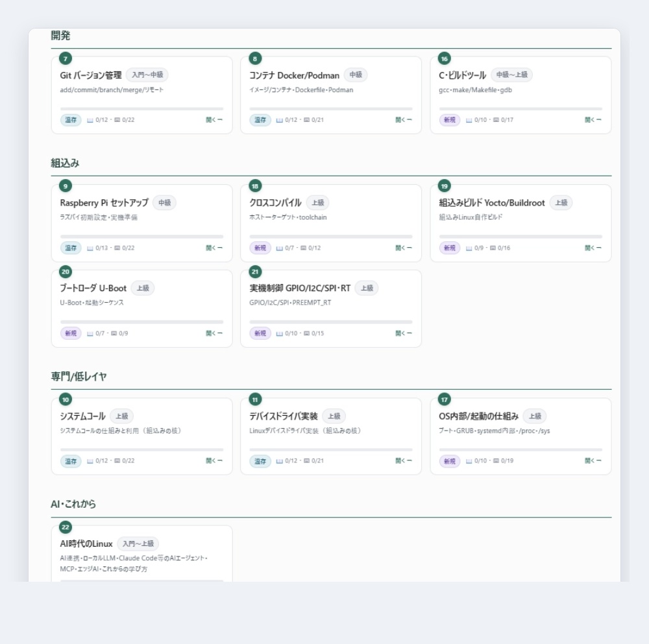Click the book icon on Docker/Podman card
This screenshot has height=644, width=649.
click(279, 120)
